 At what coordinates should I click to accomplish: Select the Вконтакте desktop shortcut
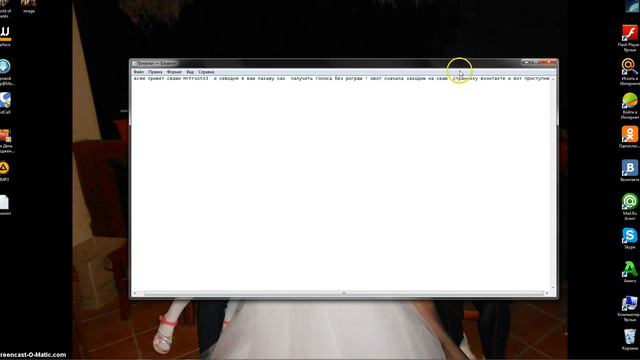pyautogui.click(x=629, y=171)
